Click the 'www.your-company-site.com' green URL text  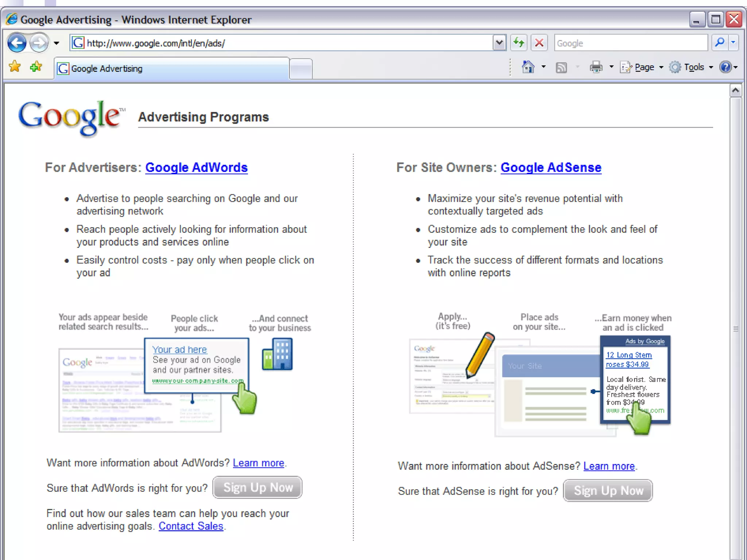pyautogui.click(x=198, y=381)
